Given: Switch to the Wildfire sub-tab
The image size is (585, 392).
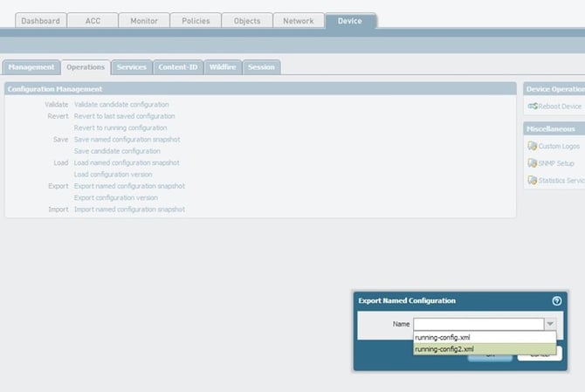Looking at the screenshot, I should pyautogui.click(x=223, y=67).
